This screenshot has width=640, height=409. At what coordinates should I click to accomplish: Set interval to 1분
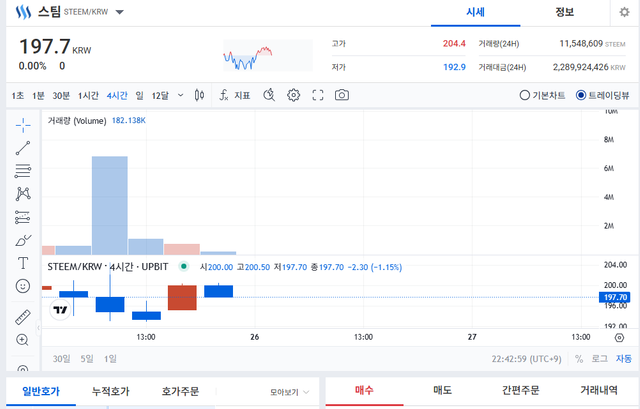(x=38, y=96)
